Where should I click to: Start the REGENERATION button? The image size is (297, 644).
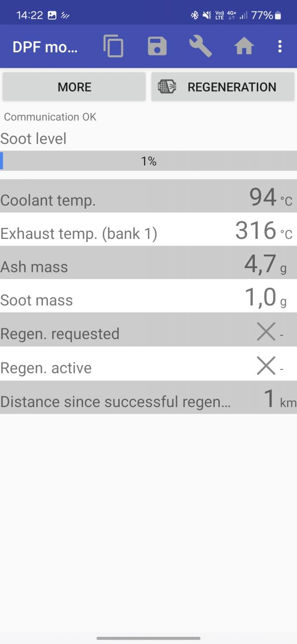223,87
